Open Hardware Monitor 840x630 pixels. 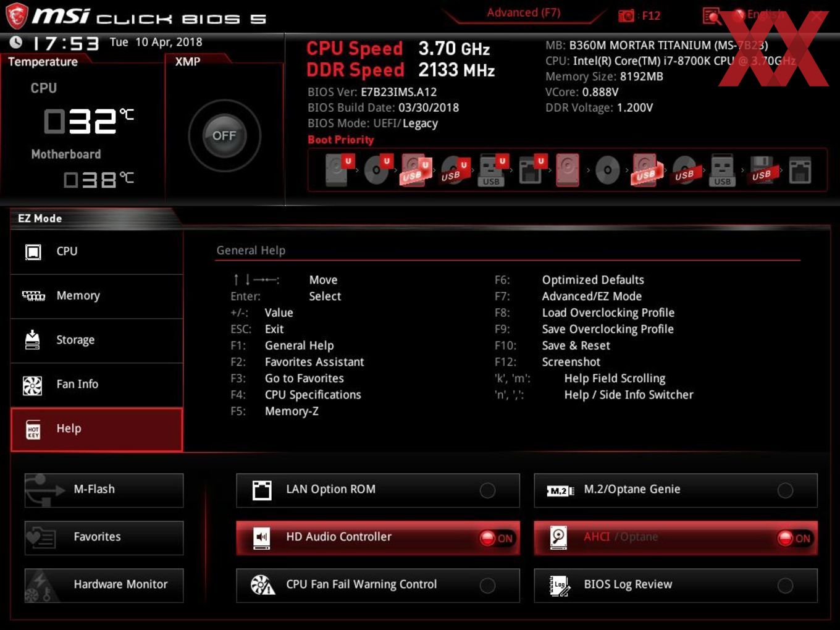point(104,585)
